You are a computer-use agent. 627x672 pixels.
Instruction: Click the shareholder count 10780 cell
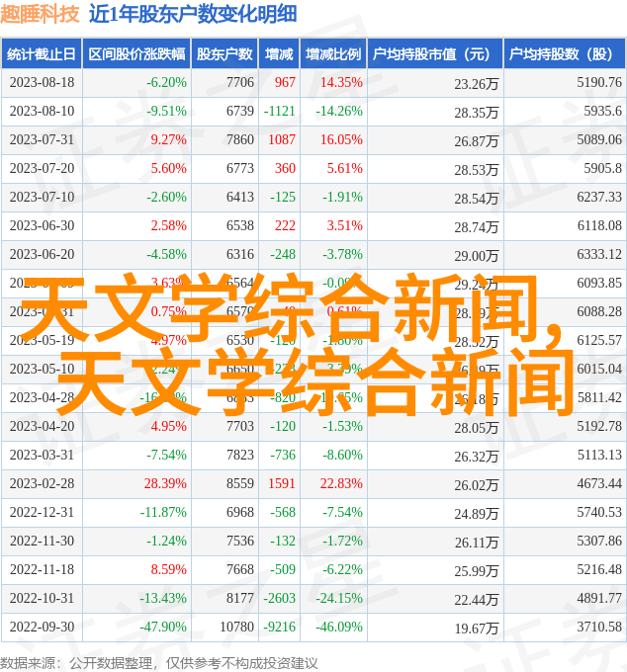tap(236, 628)
